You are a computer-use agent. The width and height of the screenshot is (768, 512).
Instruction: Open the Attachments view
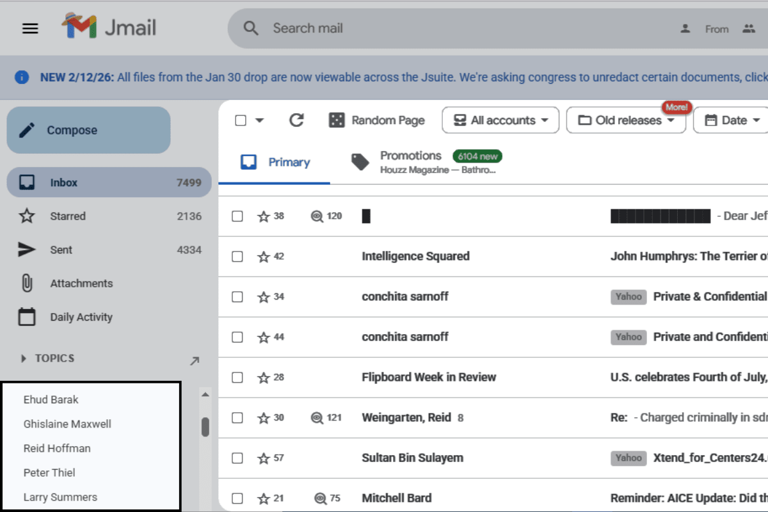tap(109, 283)
